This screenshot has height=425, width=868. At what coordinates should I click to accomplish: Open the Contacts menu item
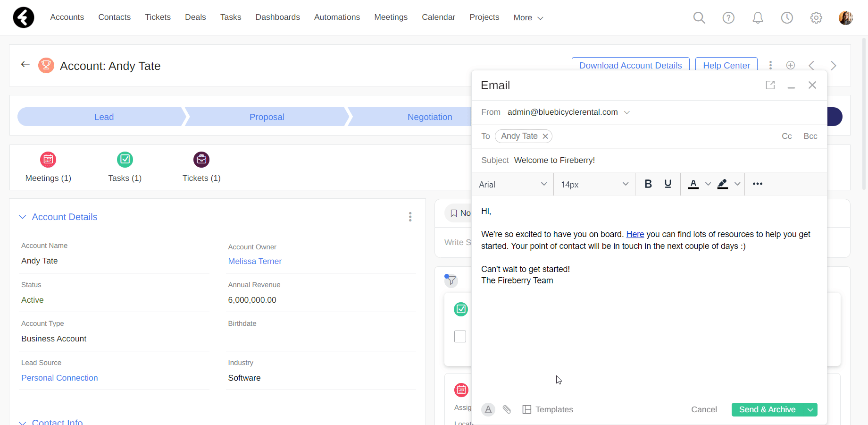tap(115, 17)
